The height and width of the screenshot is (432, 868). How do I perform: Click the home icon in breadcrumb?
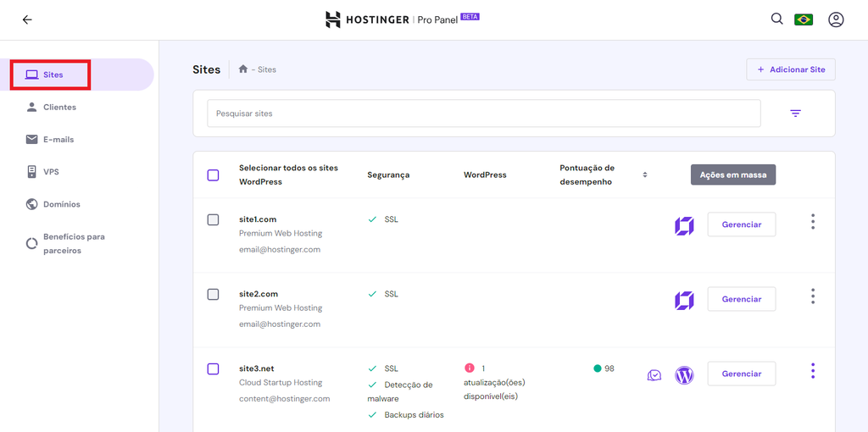click(x=242, y=69)
